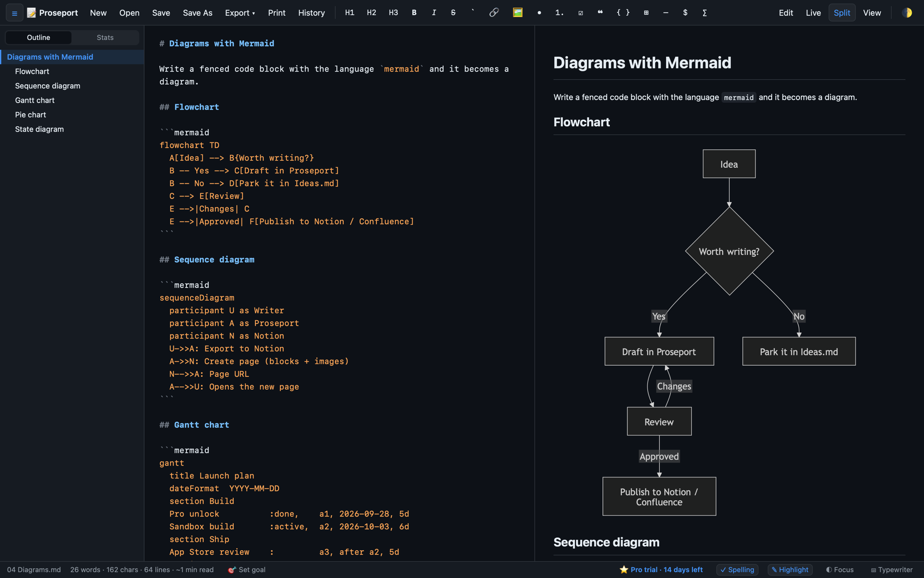Toggle Spelling check in status bar

(x=737, y=570)
